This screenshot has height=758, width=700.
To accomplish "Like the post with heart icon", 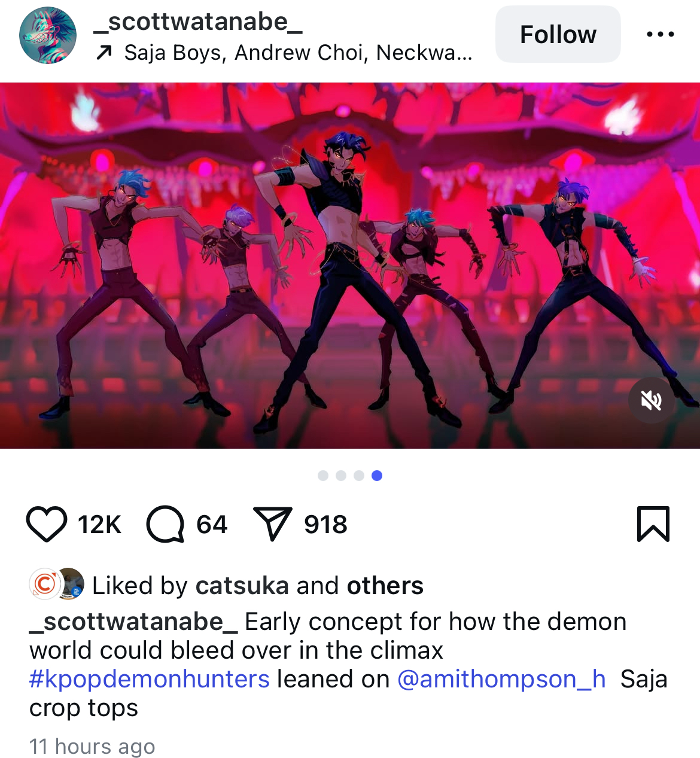I will click(x=47, y=524).
